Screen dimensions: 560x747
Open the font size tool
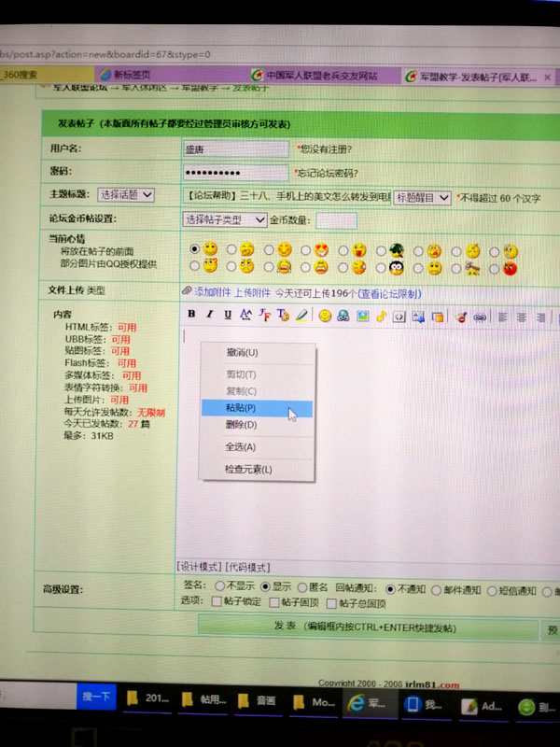[245, 315]
